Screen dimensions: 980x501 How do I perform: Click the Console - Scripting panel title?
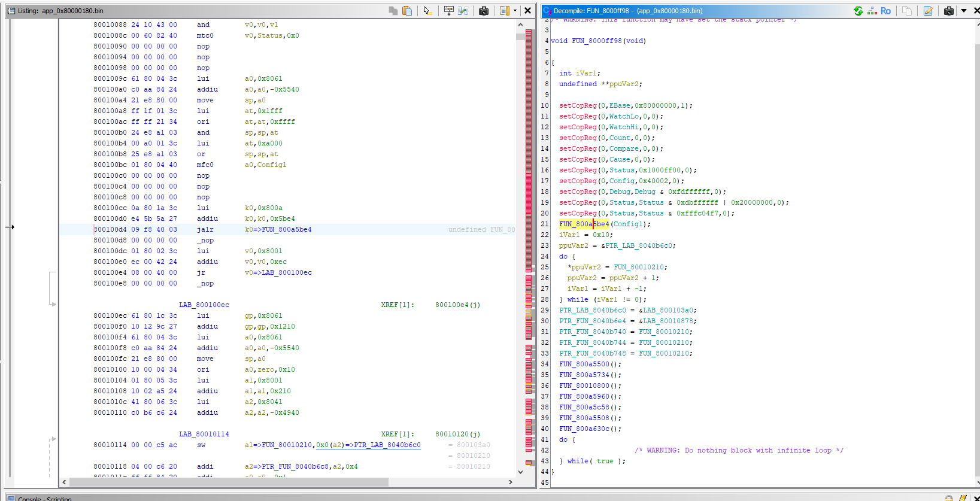[44, 498]
